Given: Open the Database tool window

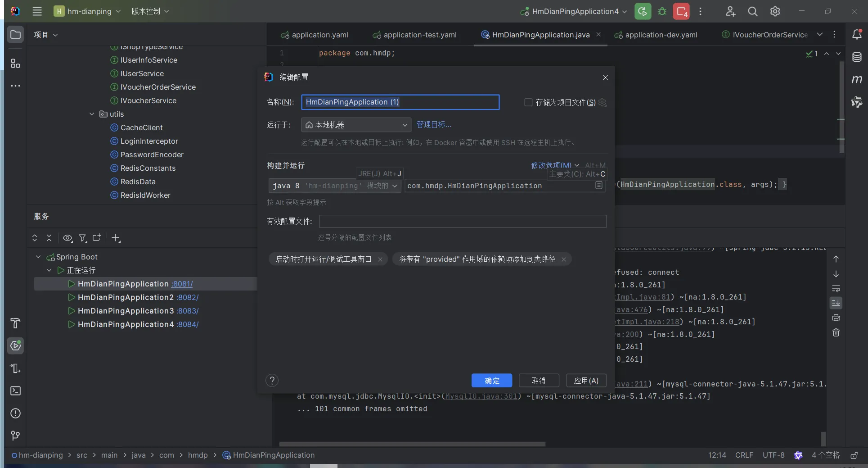Looking at the screenshot, I should pos(857,57).
